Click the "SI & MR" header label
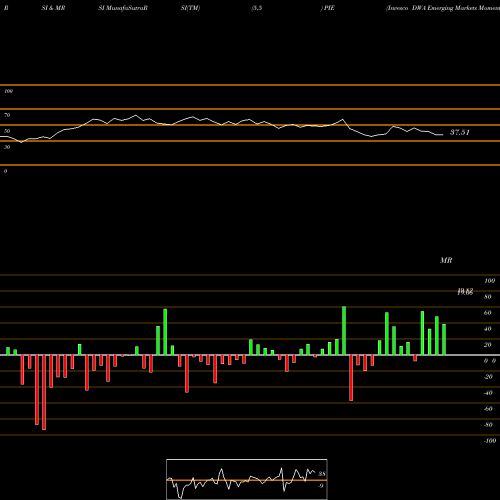Viewport: 500px width, 500px height. tap(53, 8)
